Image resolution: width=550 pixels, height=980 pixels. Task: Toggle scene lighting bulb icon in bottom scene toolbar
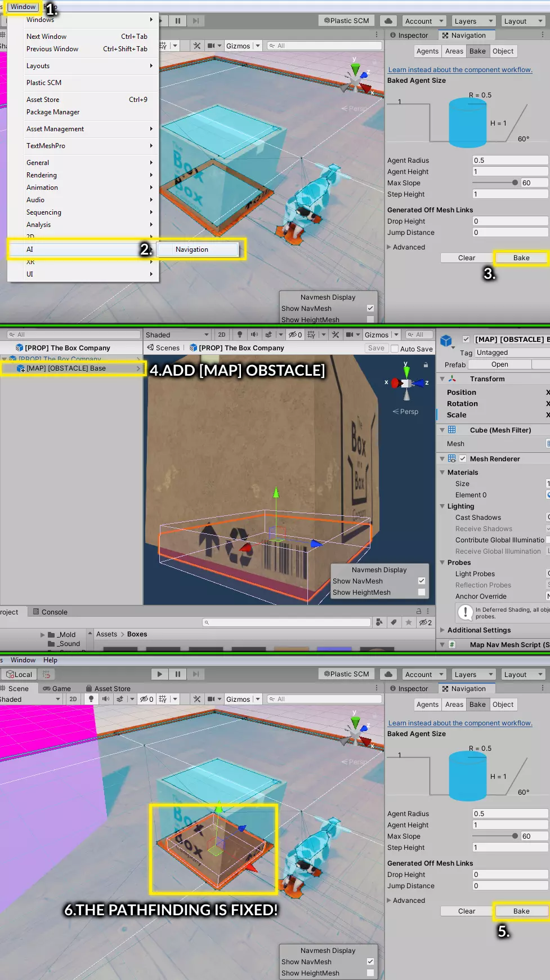[91, 699]
